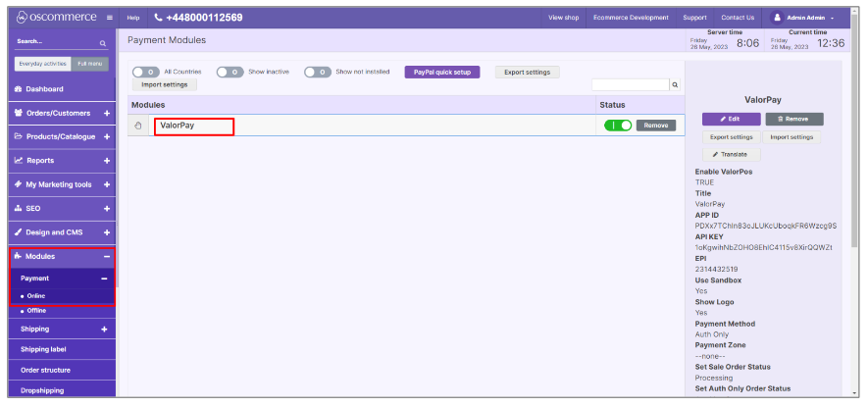868x407 pixels.
Task: Click the PayPal quick setup button
Action: [x=442, y=72]
